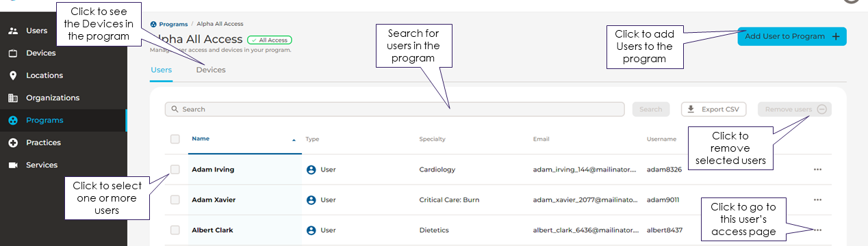Click the Export CSV button
Screen dimensions: 868x246
click(x=714, y=109)
